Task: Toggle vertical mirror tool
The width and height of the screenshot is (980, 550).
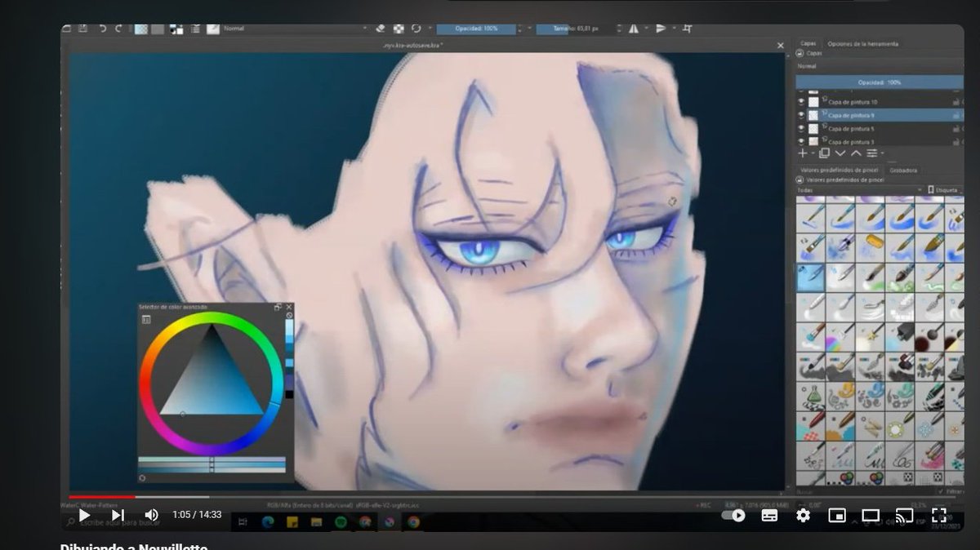Action: [x=661, y=29]
